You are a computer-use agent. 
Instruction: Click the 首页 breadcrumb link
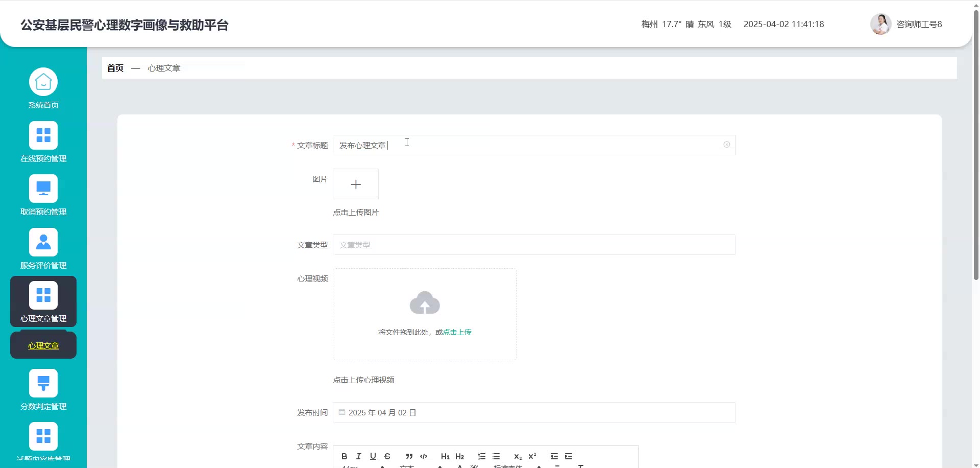(115, 68)
